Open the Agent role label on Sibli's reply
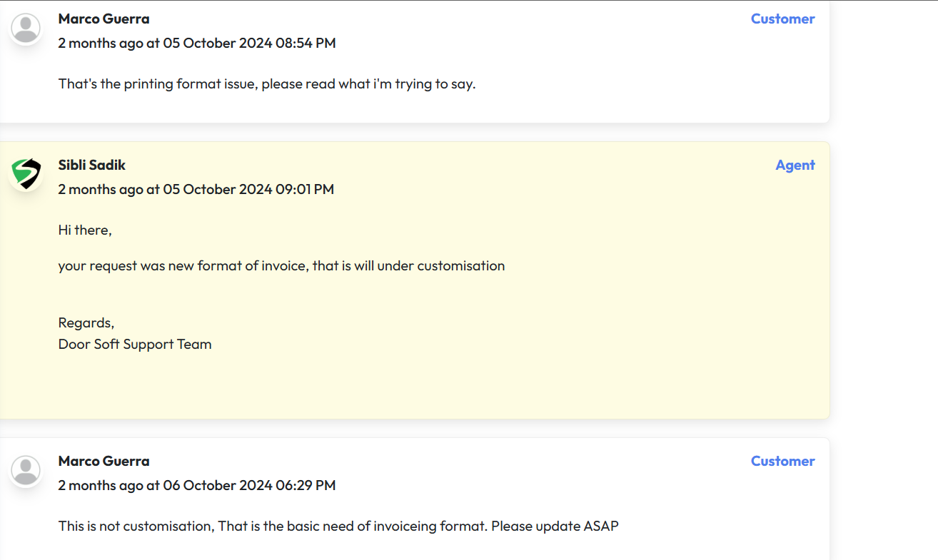The image size is (938, 560). 795,165
